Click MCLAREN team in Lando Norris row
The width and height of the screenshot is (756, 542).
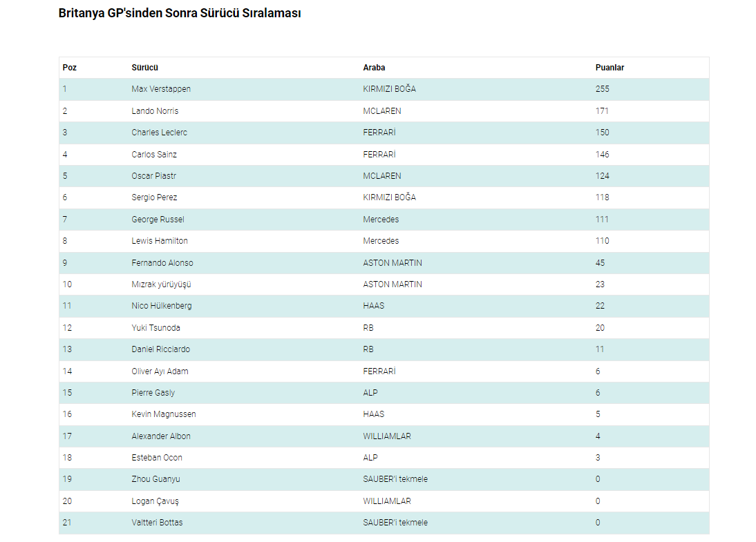click(382, 111)
